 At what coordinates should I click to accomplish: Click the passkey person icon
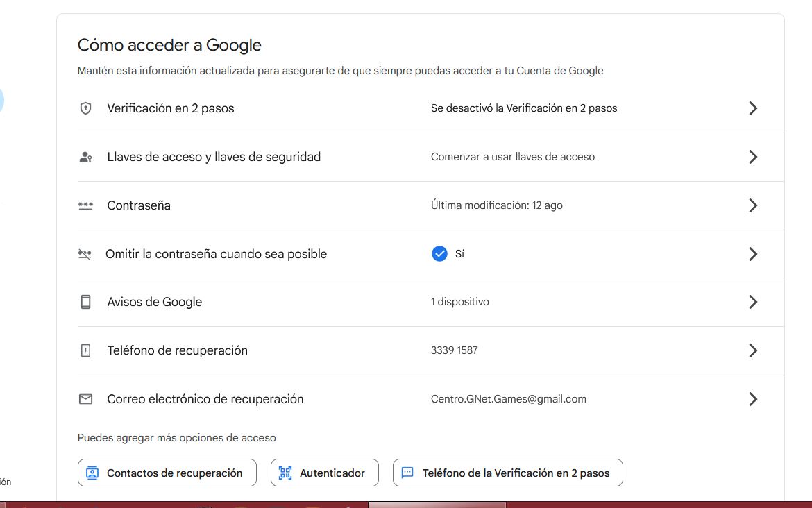pyautogui.click(x=85, y=157)
